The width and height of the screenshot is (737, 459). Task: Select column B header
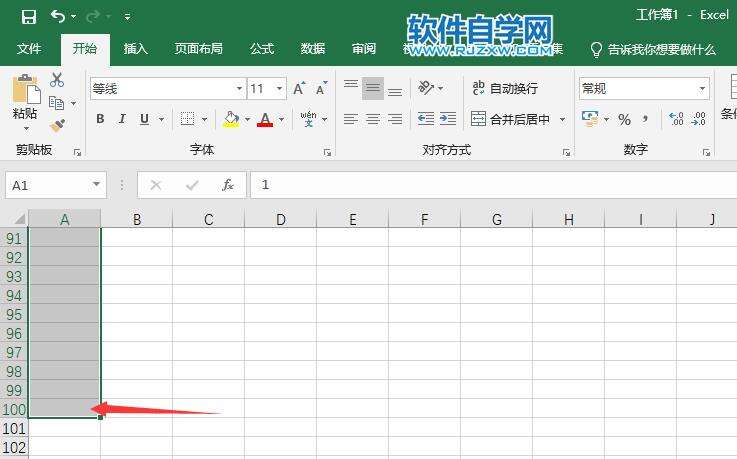[x=137, y=219]
